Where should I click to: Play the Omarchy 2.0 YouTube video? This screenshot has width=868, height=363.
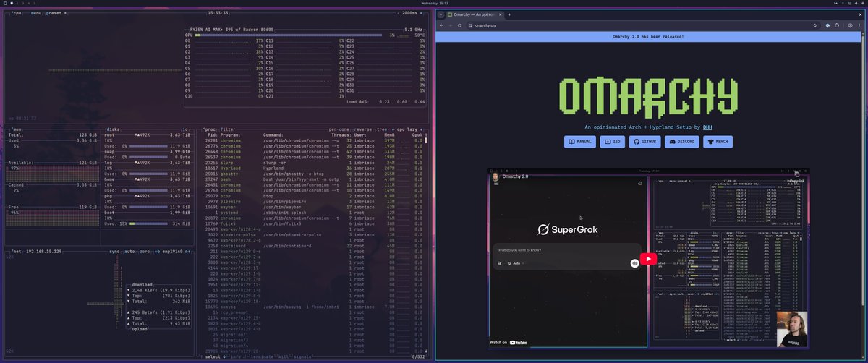[648, 258]
